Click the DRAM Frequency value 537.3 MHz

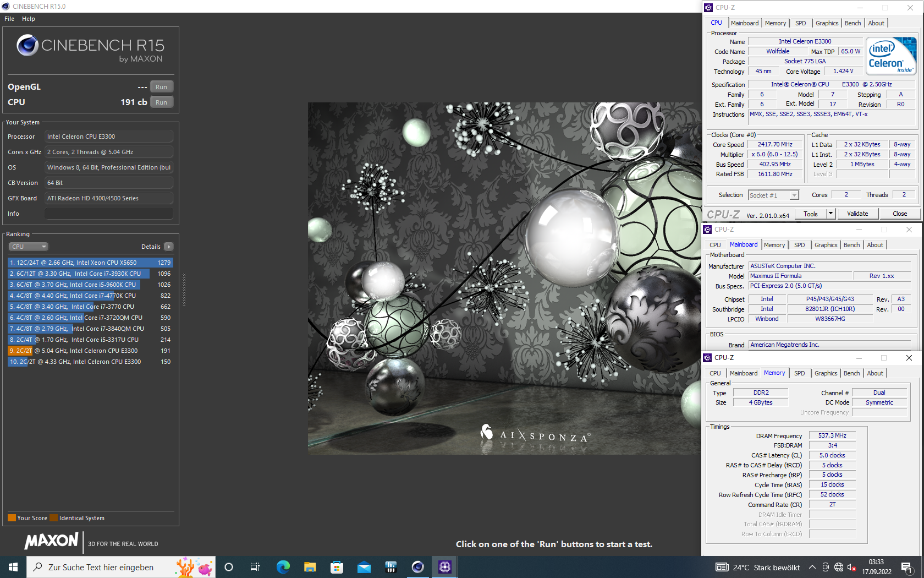(832, 435)
